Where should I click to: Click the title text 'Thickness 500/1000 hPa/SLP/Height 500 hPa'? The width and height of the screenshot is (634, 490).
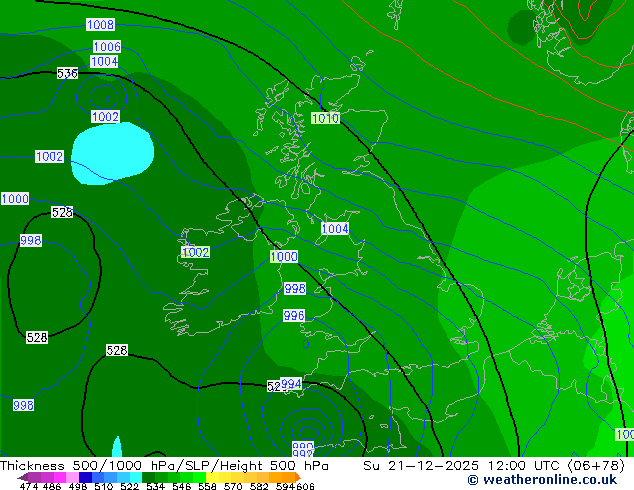pos(164,466)
